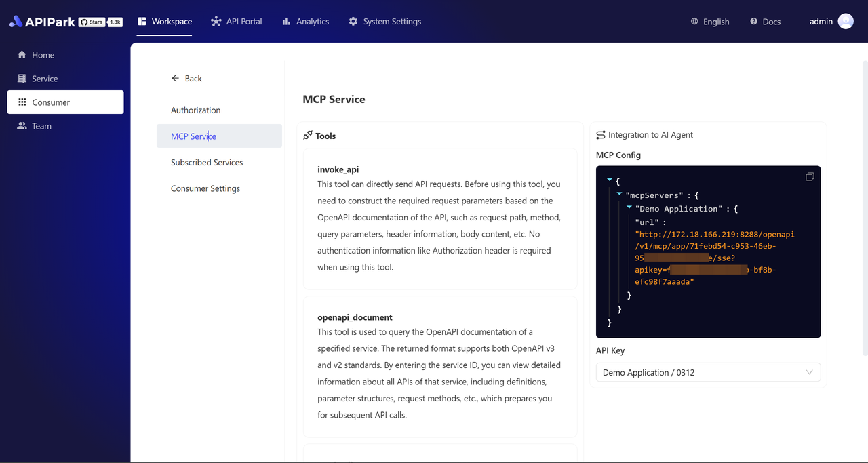Click the Tools section heading
The width and height of the screenshot is (868, 463).
coord(325,136)
